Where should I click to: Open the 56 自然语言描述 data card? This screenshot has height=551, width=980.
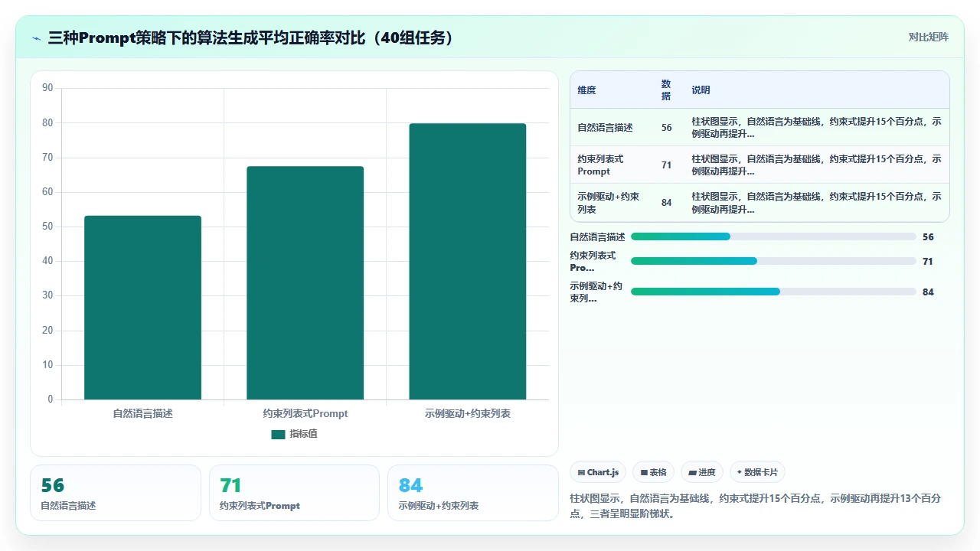click(x=116, y=493)
